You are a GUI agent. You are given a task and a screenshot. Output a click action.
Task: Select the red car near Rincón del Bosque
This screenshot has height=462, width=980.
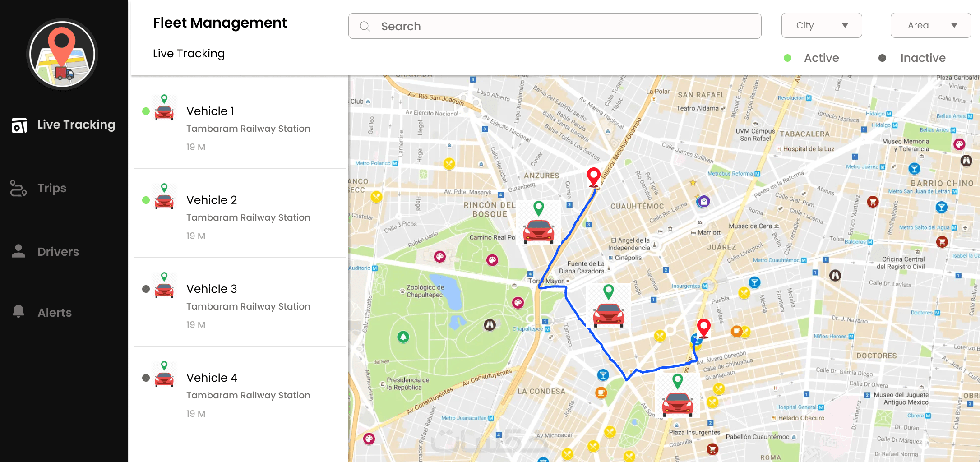tap(539, 231)
